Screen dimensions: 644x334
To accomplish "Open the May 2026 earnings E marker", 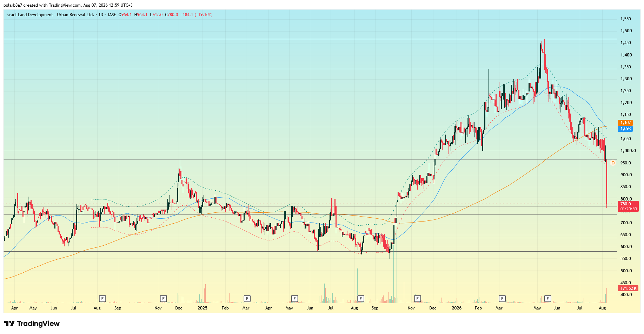I will (x=547, y=299).
